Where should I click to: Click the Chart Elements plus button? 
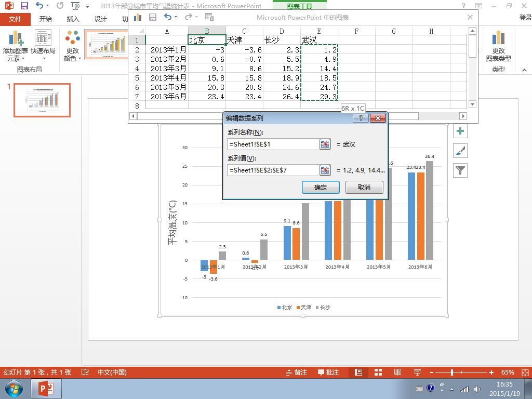click(x=460, y=131)
